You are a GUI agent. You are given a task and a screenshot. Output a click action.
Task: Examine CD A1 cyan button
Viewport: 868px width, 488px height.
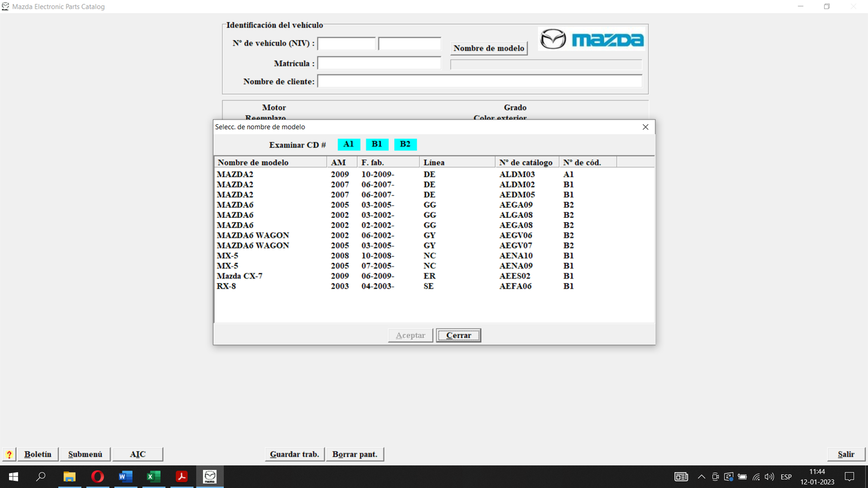click(348, 144)
